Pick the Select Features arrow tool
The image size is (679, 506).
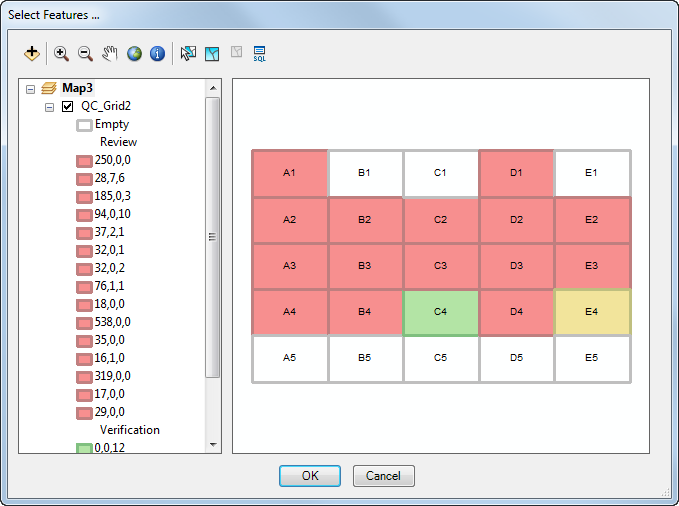point(188,53)
